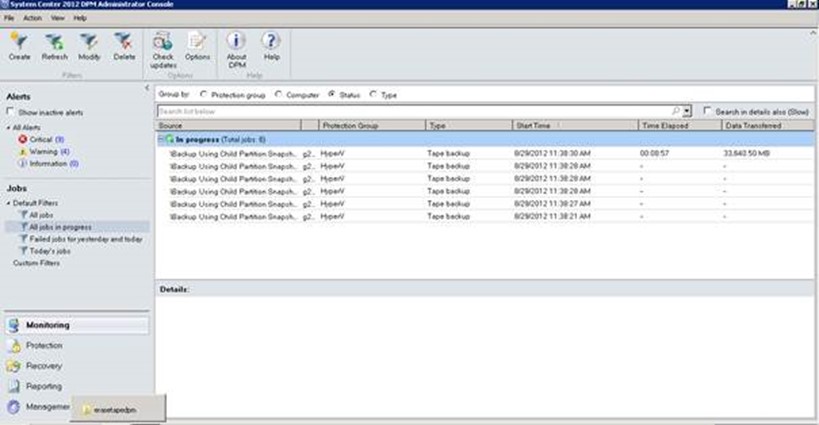Collapse the All Alerts tree node
This screenshot has width=819, height=425.
(x=9, y=128)
